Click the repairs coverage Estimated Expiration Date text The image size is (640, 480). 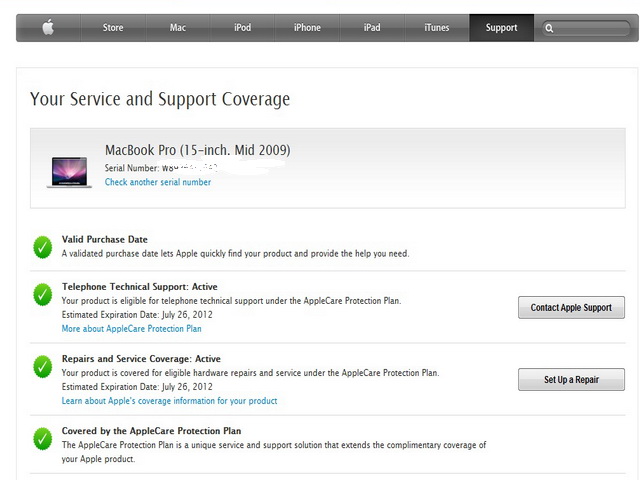137,387
